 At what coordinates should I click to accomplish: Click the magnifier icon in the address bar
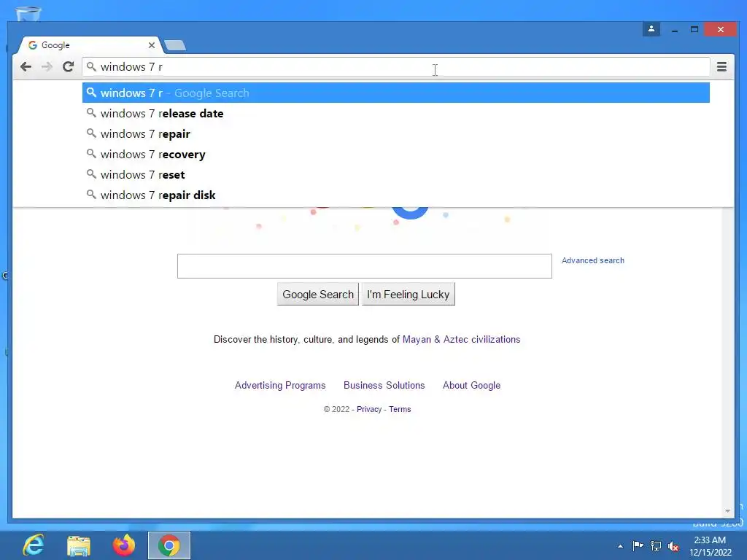(x=91, y=66)
